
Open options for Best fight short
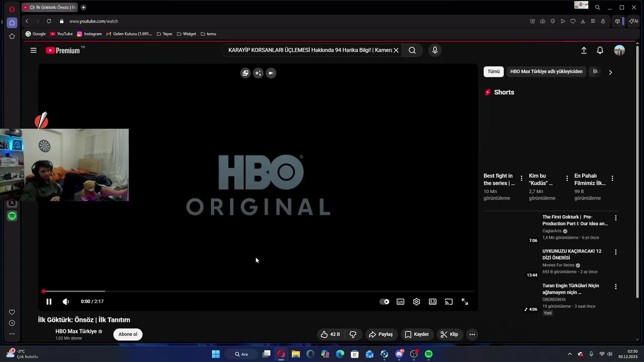click(x=521, y=178)
